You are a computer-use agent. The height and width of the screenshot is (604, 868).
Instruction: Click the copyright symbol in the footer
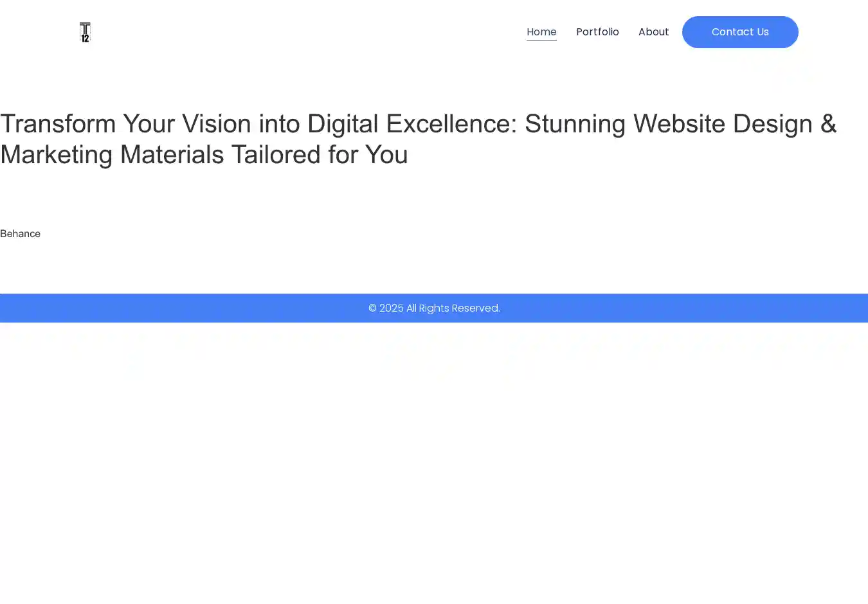coord(372,308)
